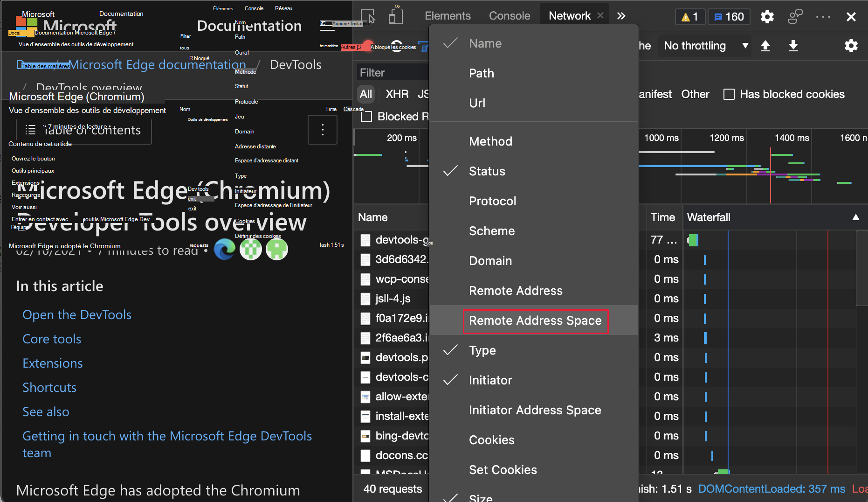868x502 pixels.
Task: Open the No throttling dropdown
Action: tap(704, 46)
